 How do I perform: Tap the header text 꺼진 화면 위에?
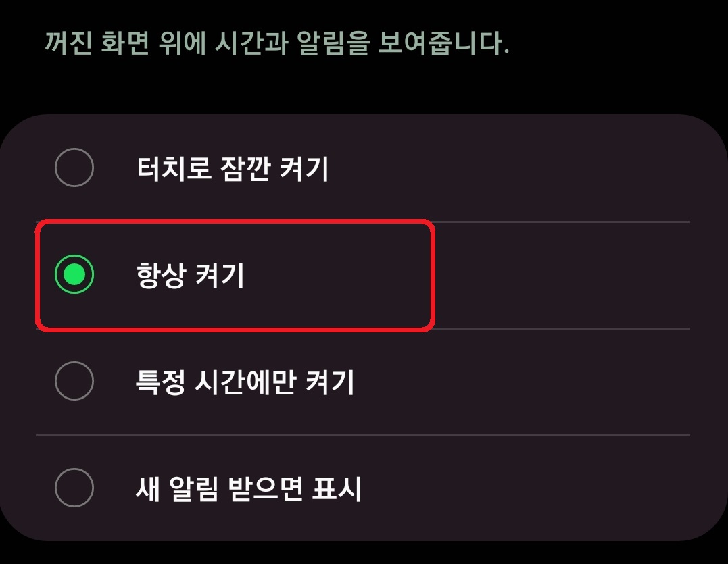[122, 42]
